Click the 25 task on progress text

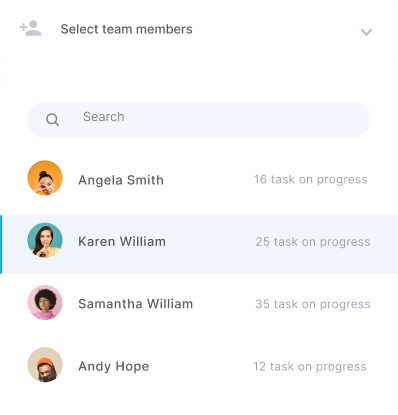[x=313, y=242]
